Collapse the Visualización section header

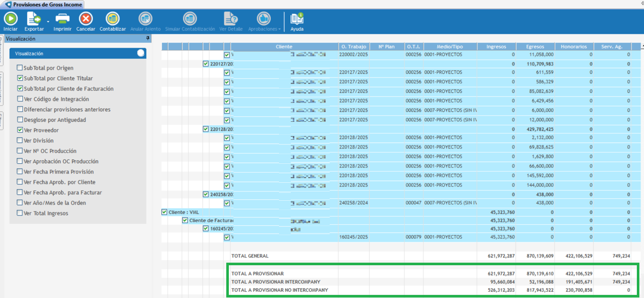141,53
